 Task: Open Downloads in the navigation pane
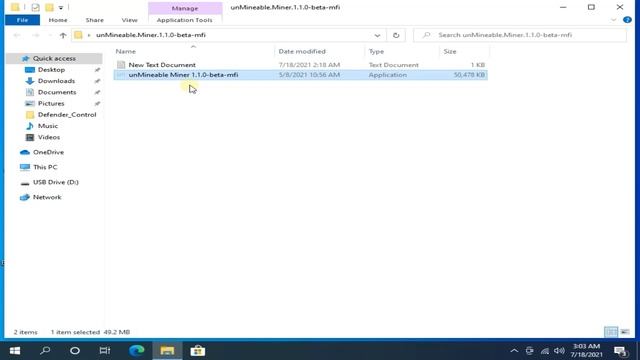pyautogui.click(x=56, y=81)
